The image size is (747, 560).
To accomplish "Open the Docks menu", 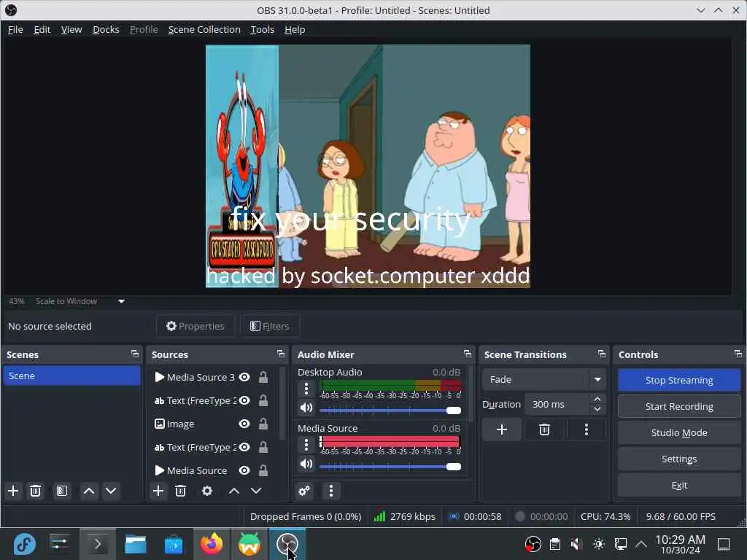I will click(x=106, y=29).
